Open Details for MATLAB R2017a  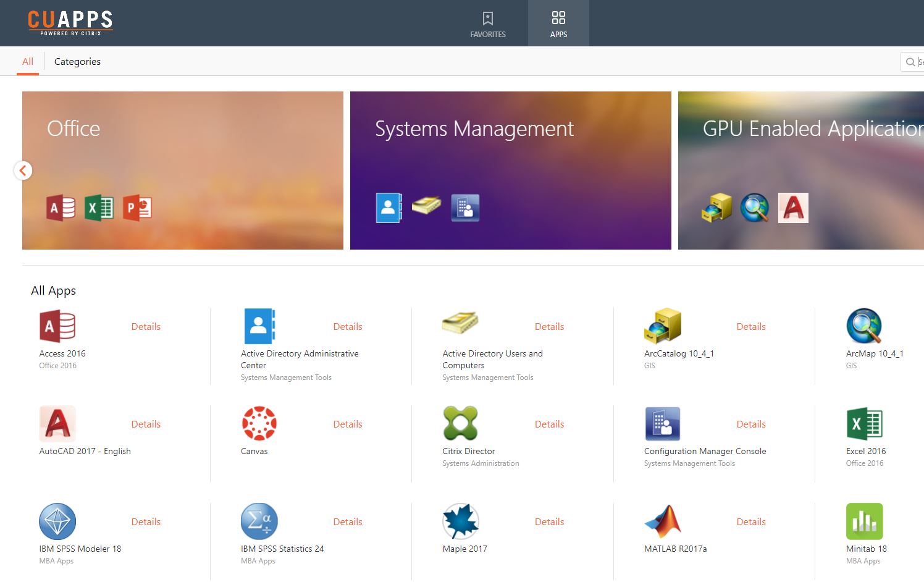pos(751,522)
